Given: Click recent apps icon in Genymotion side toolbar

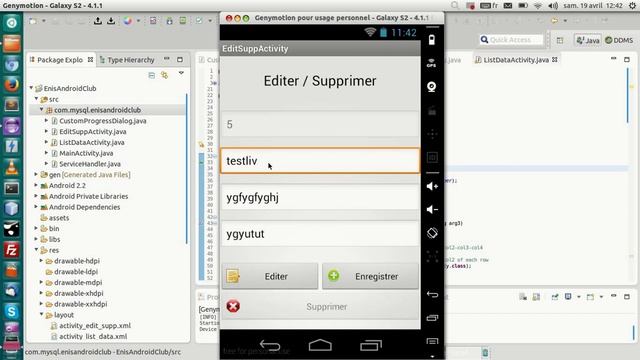Looking at the screenshot, I should pos(432,318).
